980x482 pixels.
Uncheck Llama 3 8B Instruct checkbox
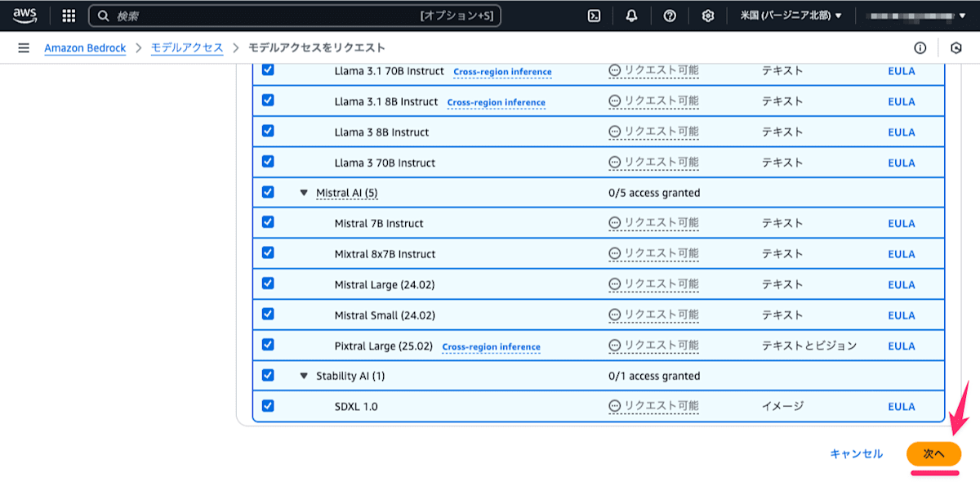coord(268,131)
